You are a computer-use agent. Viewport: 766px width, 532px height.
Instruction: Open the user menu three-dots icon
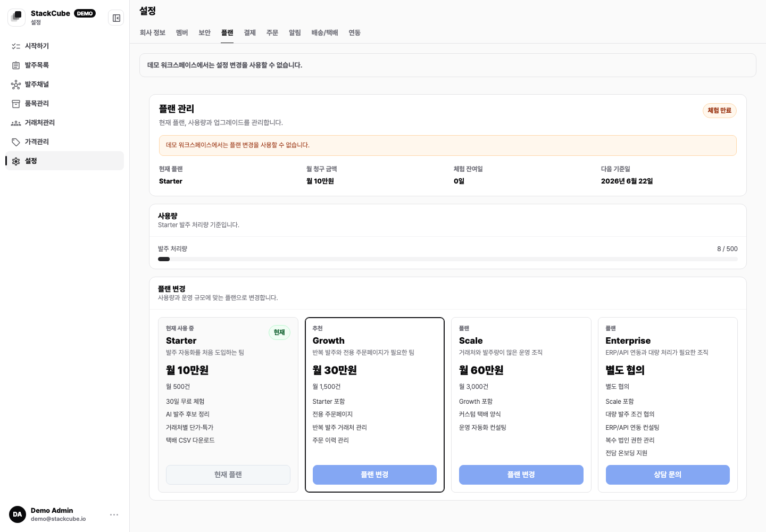(114, 514)
